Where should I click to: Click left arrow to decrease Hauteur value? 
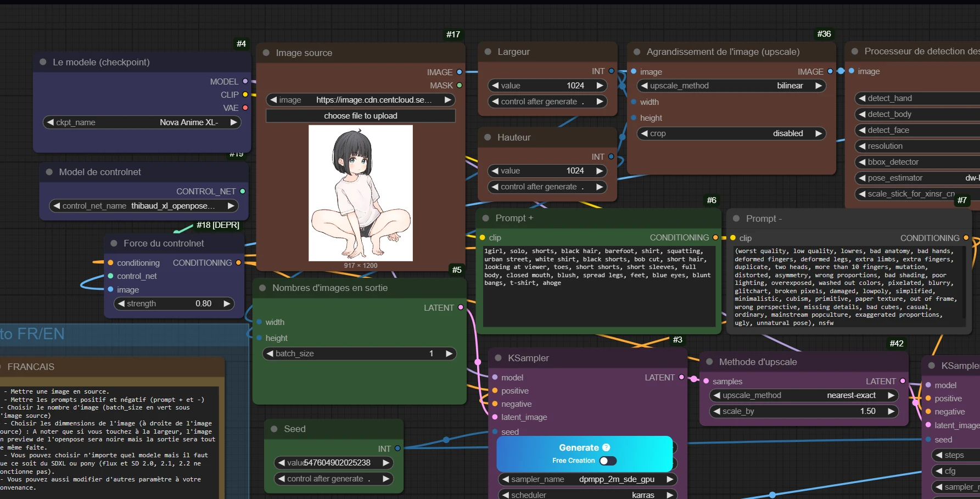tap(495, 171)
